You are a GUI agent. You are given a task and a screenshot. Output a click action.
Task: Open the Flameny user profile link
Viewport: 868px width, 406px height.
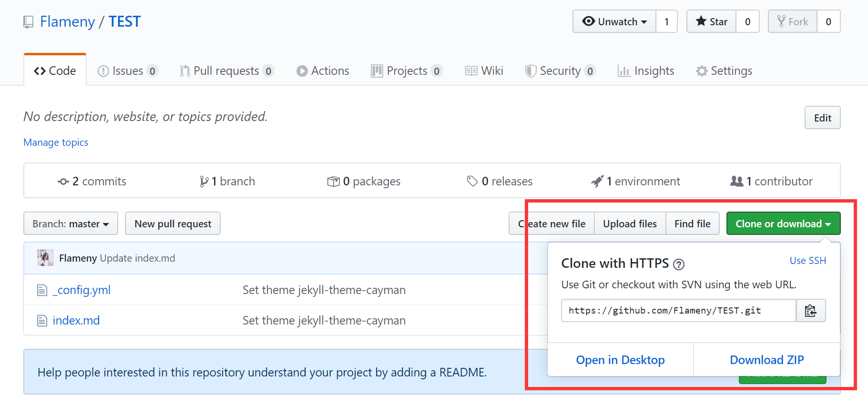68,21
